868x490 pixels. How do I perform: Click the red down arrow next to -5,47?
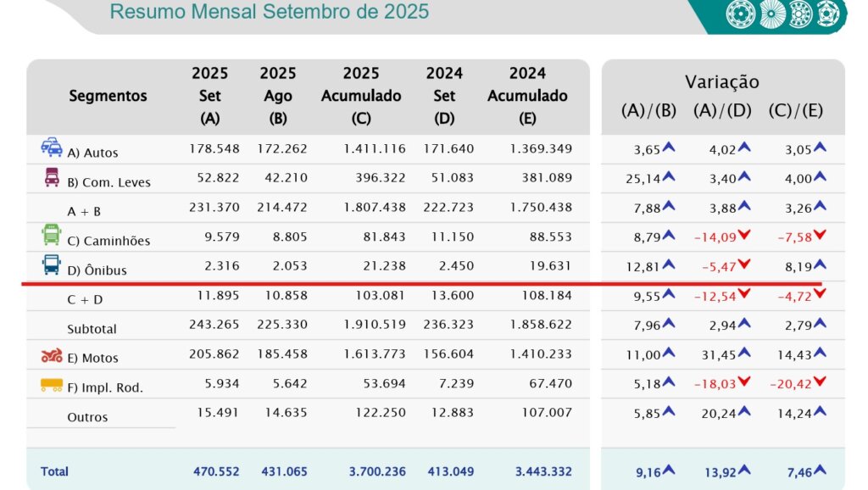point(744,265)
